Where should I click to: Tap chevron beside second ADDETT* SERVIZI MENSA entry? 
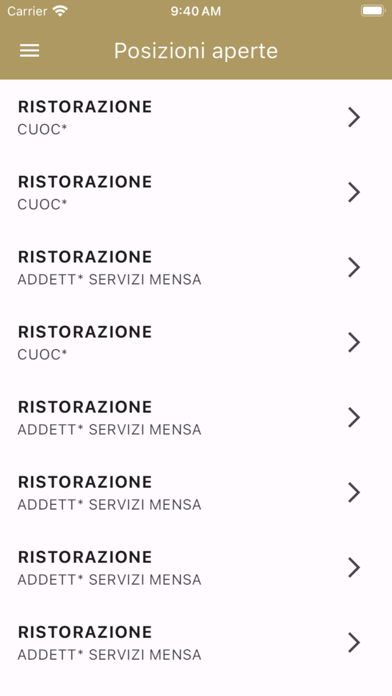pos(354,417)
